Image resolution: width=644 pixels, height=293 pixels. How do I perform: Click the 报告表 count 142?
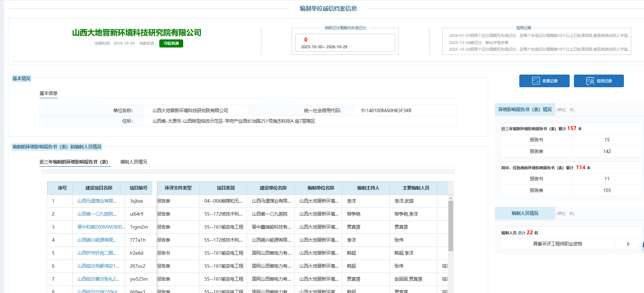[x=607, y=151]
